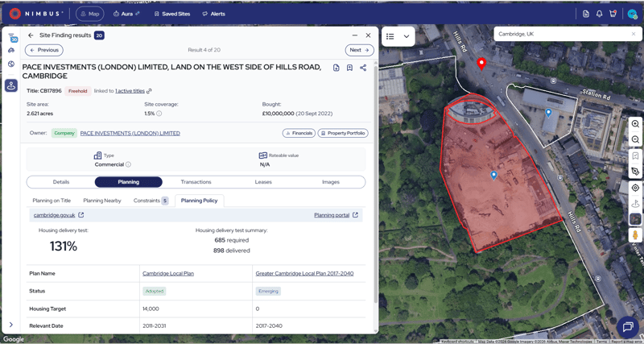Select the Planning tab
This screenshot has height=344, width=644.
(129, 182)
